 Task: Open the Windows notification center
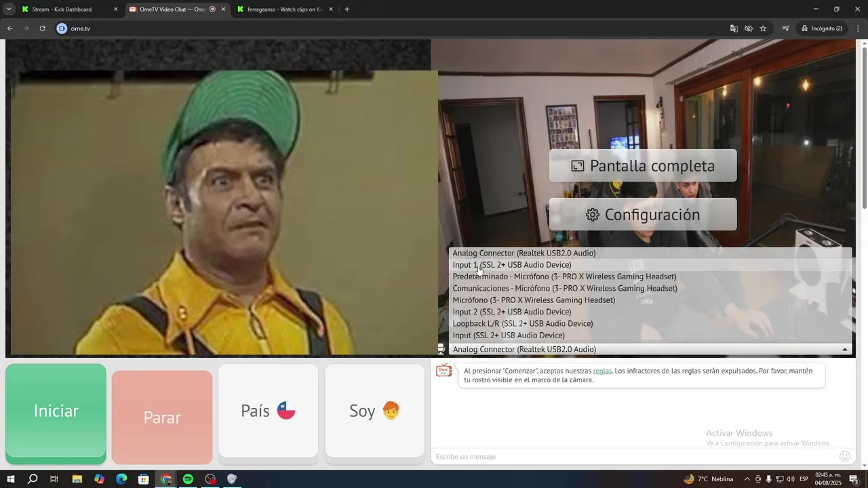(x=854, y=479)
